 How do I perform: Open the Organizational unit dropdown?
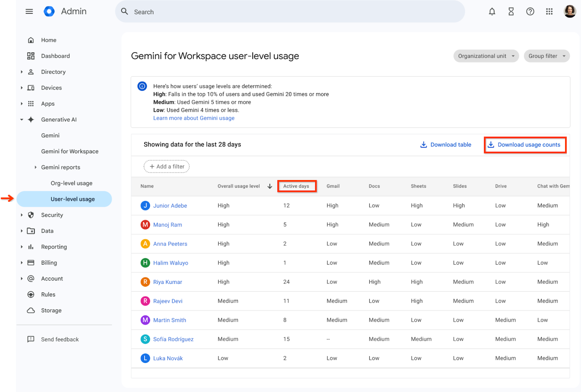(x=486, y=56)
